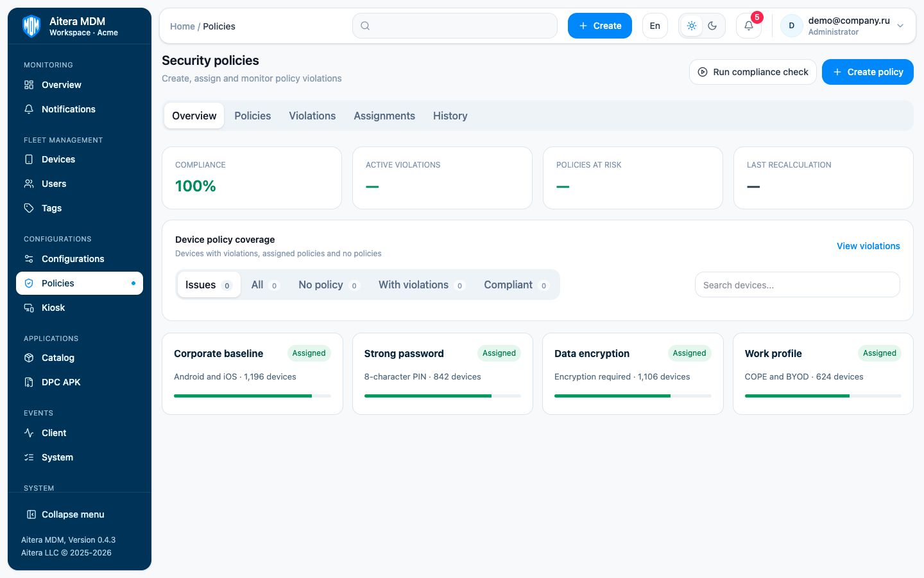Viewport: 924px width, 578px height.
Task: Click Run compliance check button
Action: 753,72
